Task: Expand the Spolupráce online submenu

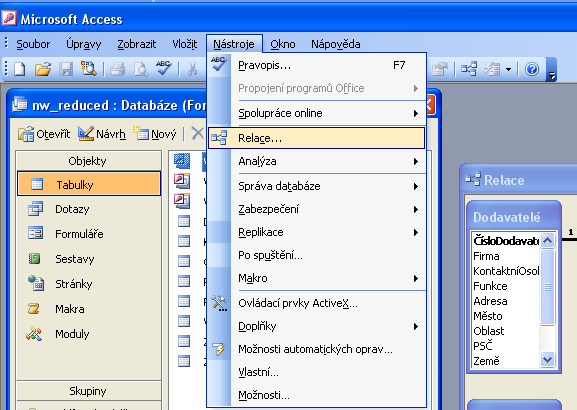Action: (316, 113)
